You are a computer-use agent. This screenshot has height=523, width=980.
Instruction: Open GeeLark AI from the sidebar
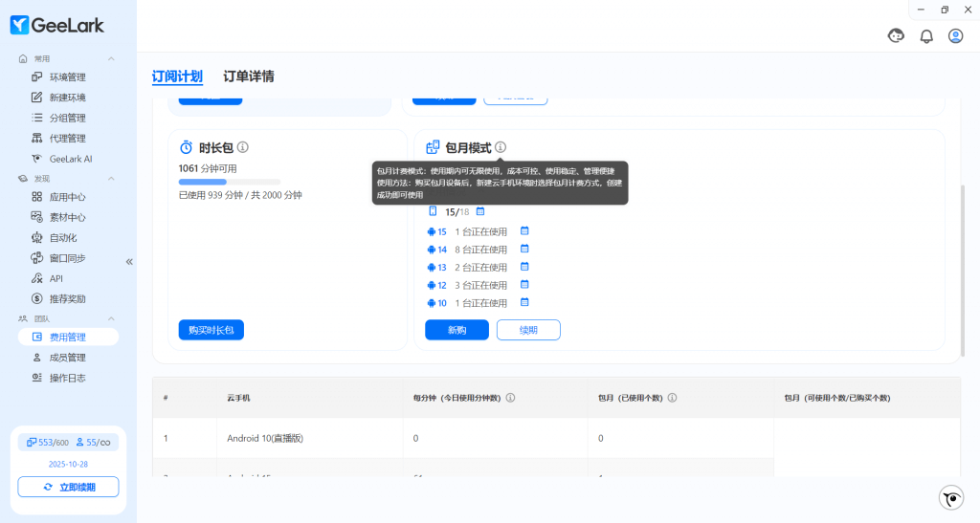click(x=70, y=159)
